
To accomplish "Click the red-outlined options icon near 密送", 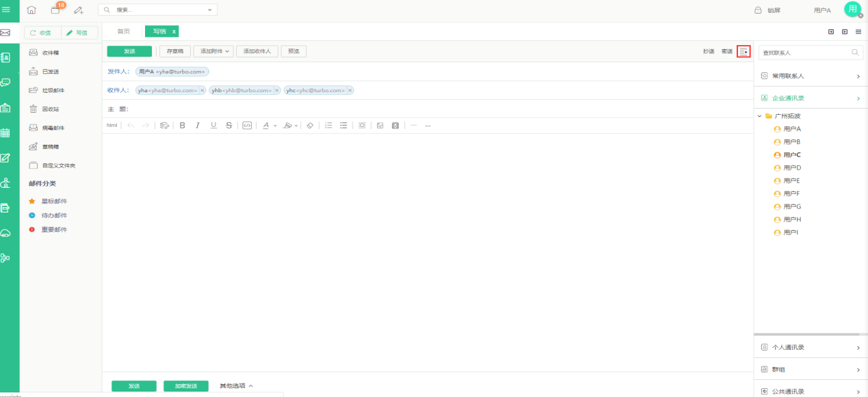I will (744, 51).
